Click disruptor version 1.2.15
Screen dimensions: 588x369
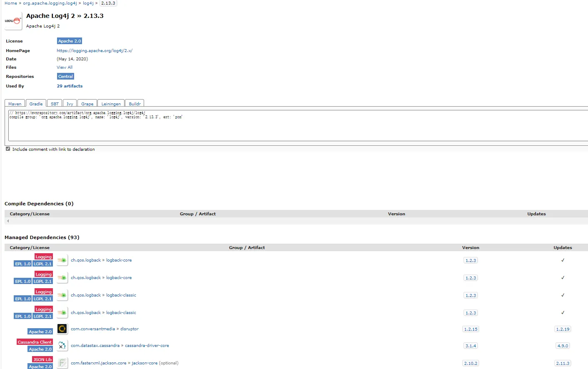point(471,329)
